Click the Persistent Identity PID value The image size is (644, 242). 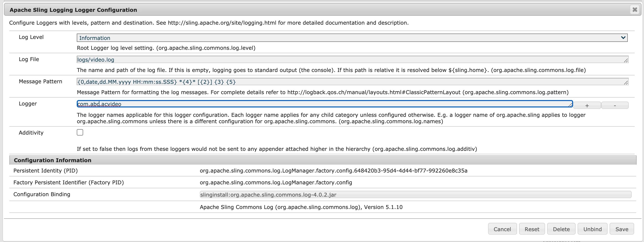pos(334,171)
